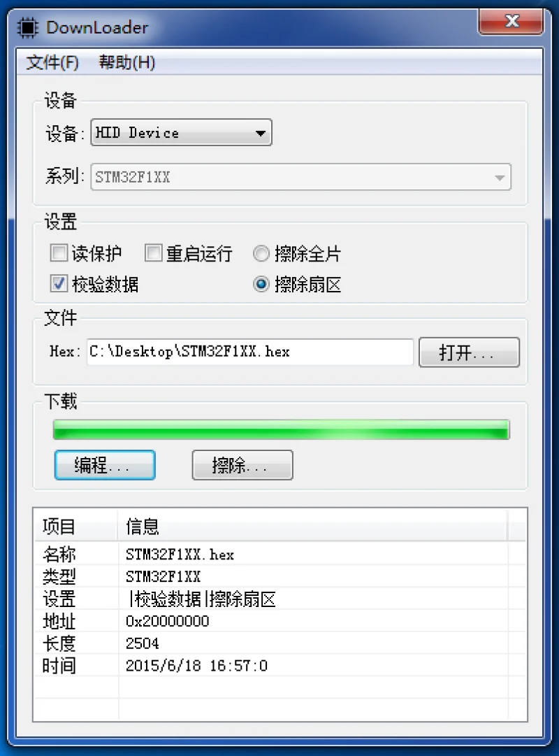The image size is (559, 756).
Task: Select the 擦除扇区 radio button
Action: 261,284
